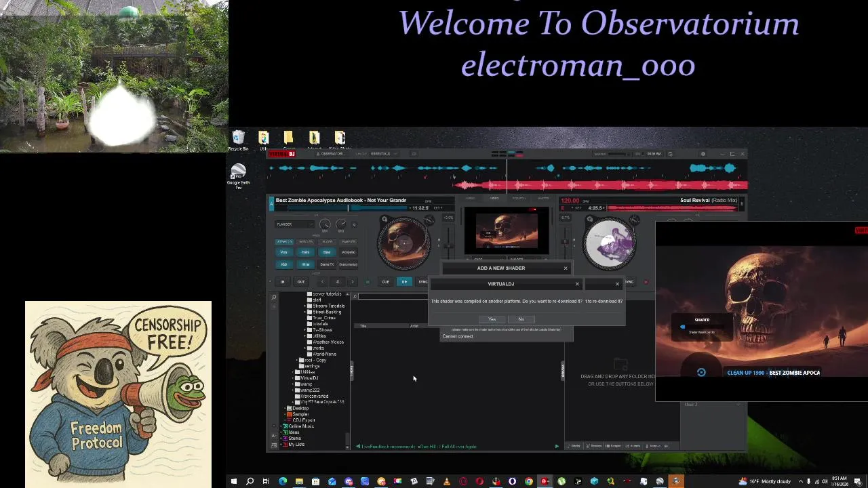Open Task View on taskbar
The height and width of the screenshot is (488, 868).
click(266, 481)
